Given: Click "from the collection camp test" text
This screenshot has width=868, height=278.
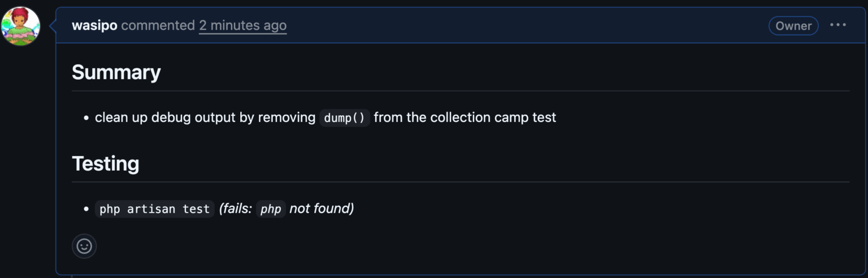Looking at the screenshot, I should pyautogui.click(x=465, y=118).
